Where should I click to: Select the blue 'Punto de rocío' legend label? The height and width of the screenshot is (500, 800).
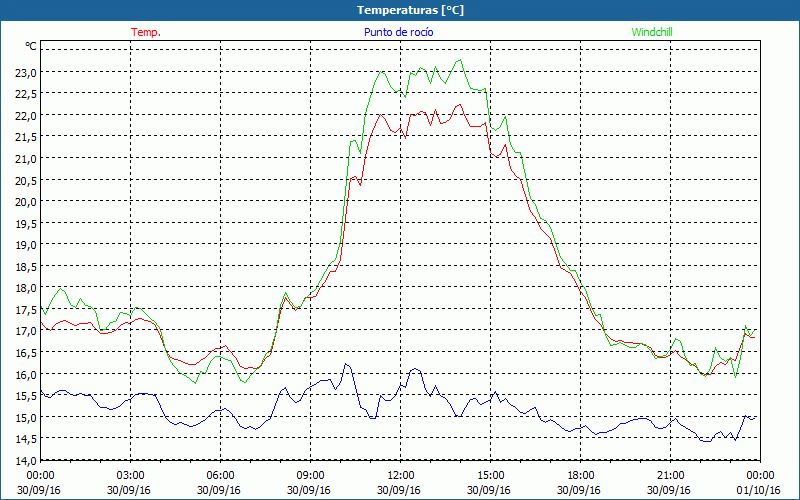click(x=398, y=32)
